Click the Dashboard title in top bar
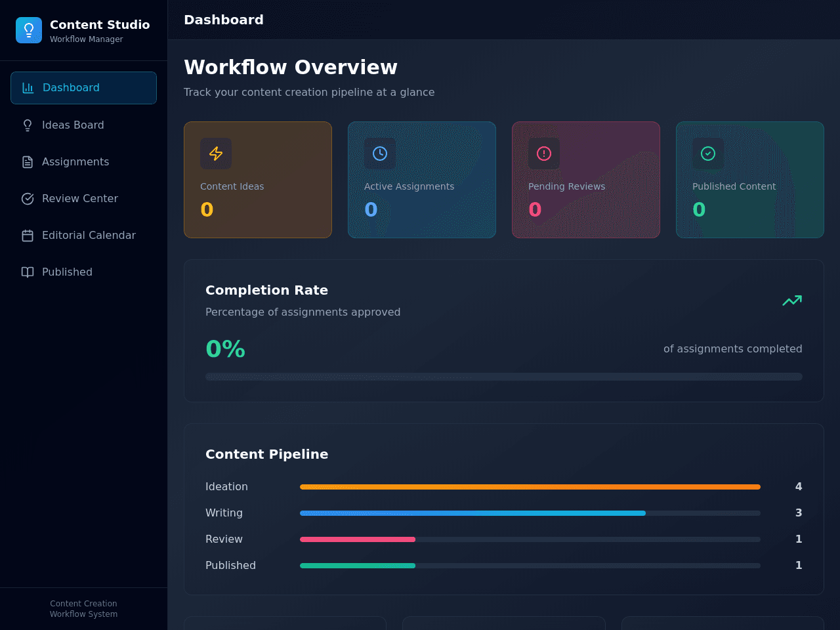 [224, 20]
